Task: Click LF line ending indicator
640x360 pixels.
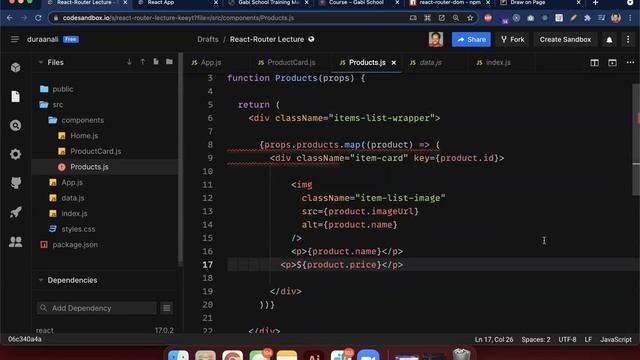Action: 588,340
